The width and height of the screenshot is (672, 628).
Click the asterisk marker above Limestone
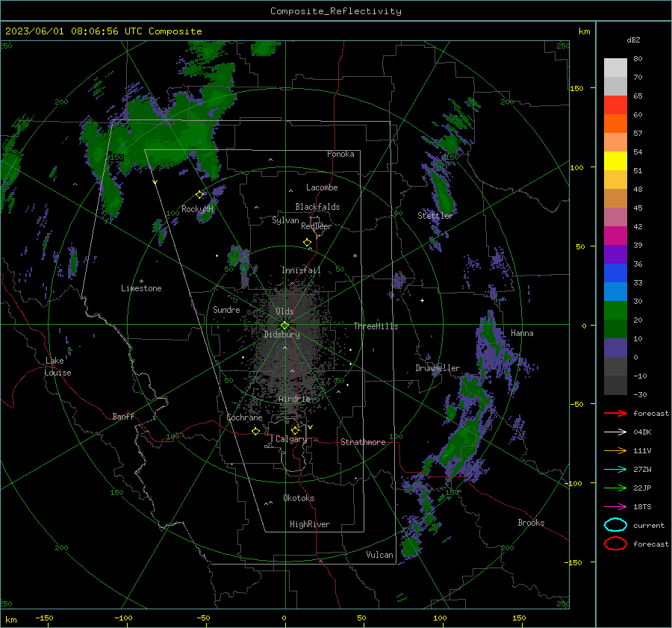pos(141,282)
